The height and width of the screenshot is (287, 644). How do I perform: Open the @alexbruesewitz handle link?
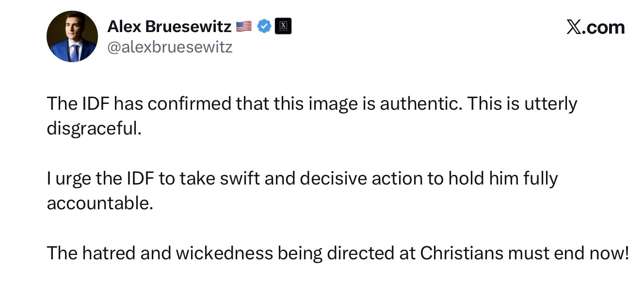click(x=169, y=47)
